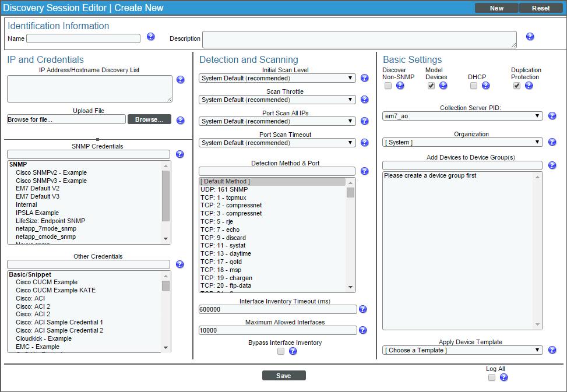
Task: Check the Bypass Interface Inventory box
Action: pyautogui.click(x=280, y=351)
